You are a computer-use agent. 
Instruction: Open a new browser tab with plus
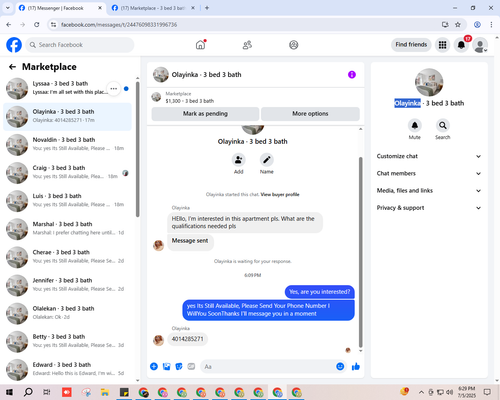point(207,8)
